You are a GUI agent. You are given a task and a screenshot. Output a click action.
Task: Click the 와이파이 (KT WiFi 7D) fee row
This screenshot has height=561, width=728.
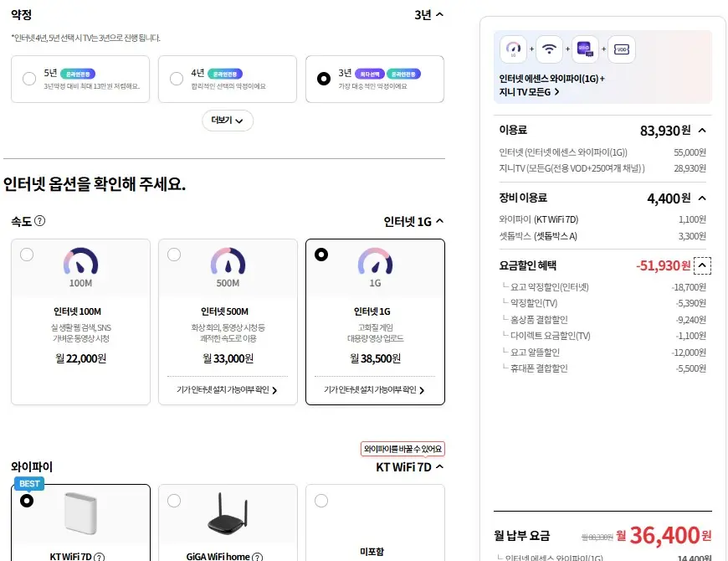[602, 219]
